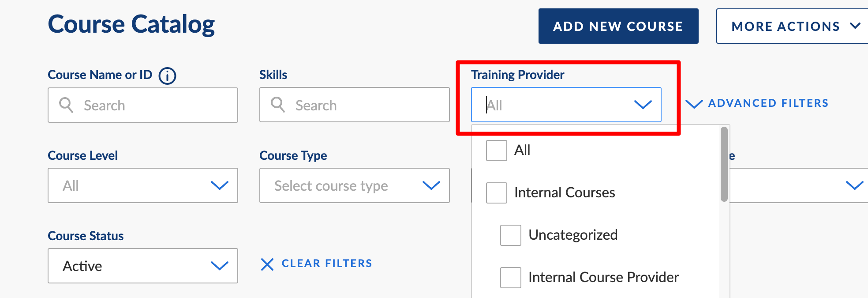Open the More Actions menu
868x298 pixels.
793,26
